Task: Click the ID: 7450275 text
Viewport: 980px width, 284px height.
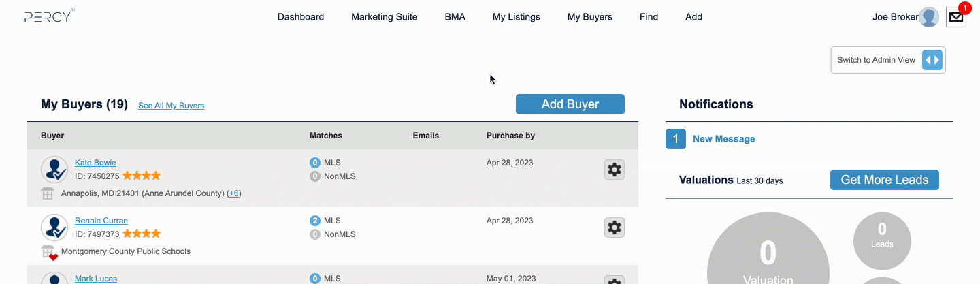Action: click(97, 176)
